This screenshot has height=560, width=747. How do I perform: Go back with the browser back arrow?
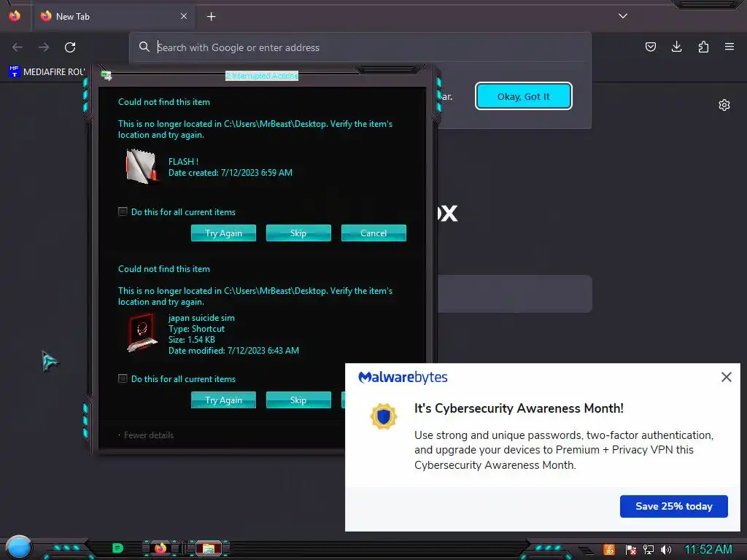[18, 47]
